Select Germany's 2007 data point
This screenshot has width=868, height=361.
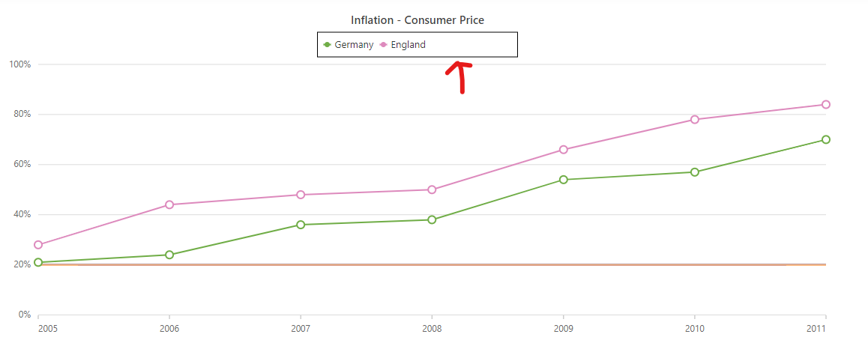(301, 225)
